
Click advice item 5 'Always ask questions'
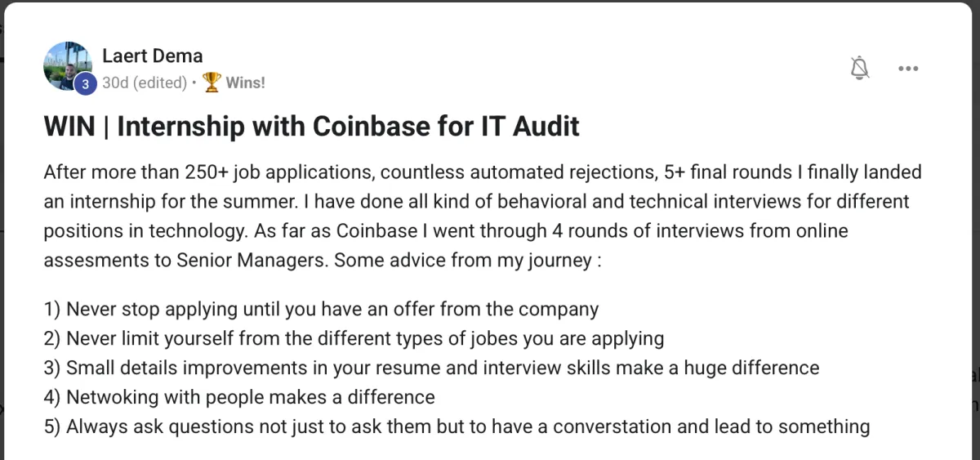pos(457,427)
